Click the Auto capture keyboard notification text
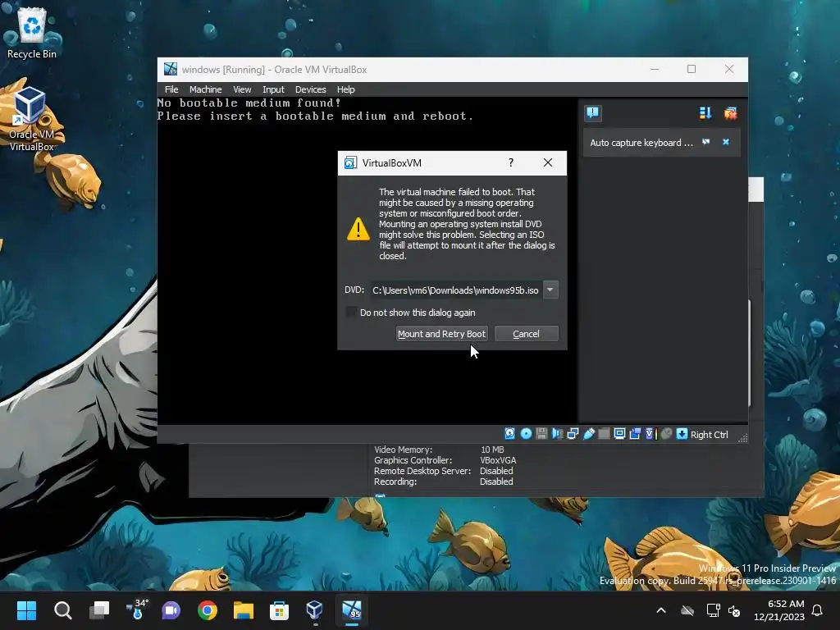The height and width of the screenshot is (630, 840). tap(641, 143)
